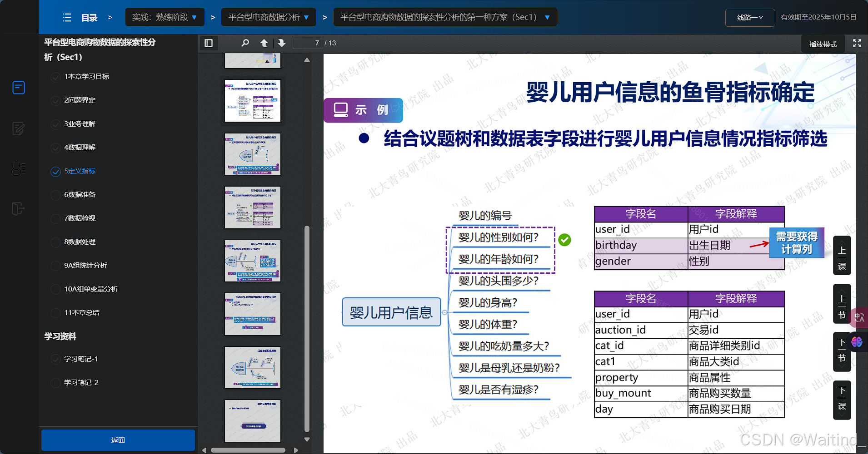Click the auction_id cell in second table
The image size is (868, 454).
point(641,330)
